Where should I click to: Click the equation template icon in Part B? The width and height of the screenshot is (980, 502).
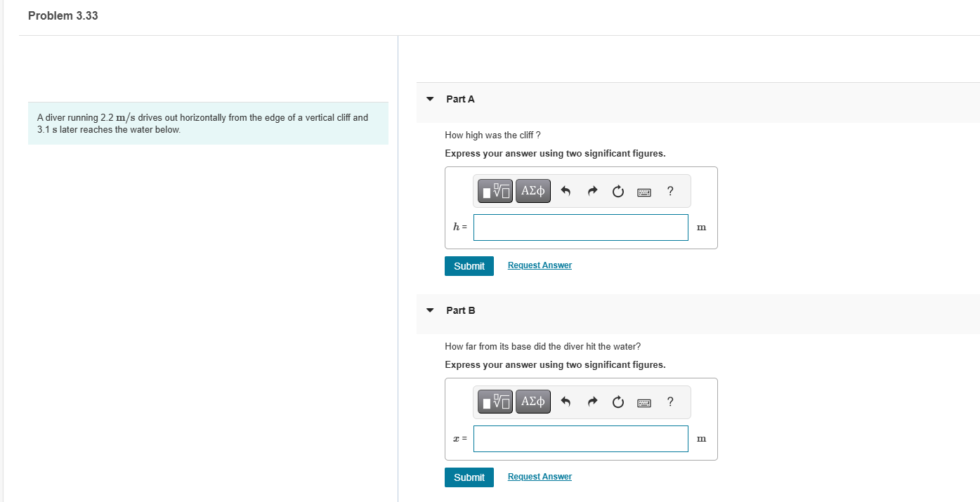click(x=495, y=402)
